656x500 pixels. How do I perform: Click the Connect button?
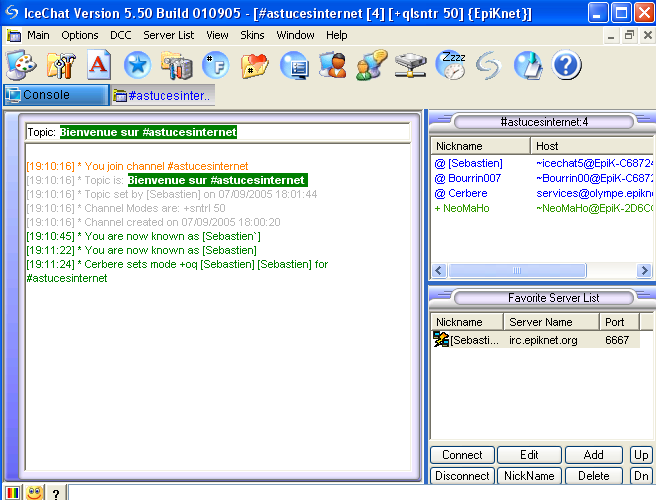point(462,455)
